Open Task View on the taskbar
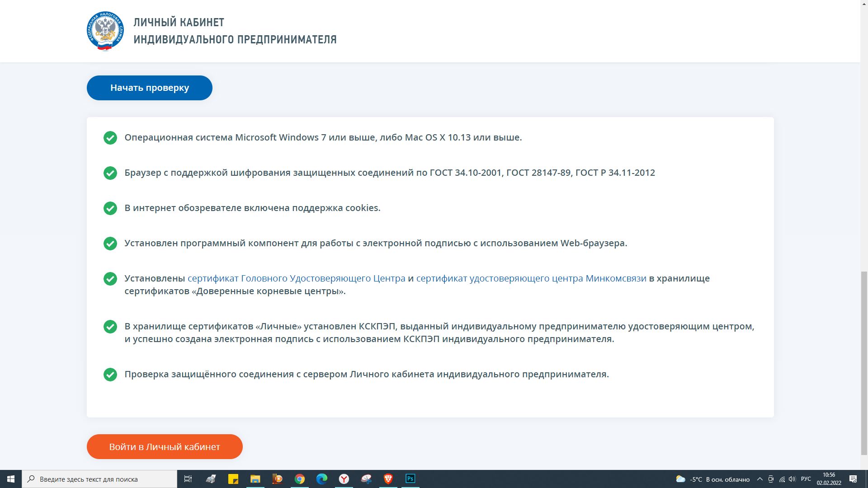The width and height of the screenshot is (868, 488). click(x=188, y=479)
